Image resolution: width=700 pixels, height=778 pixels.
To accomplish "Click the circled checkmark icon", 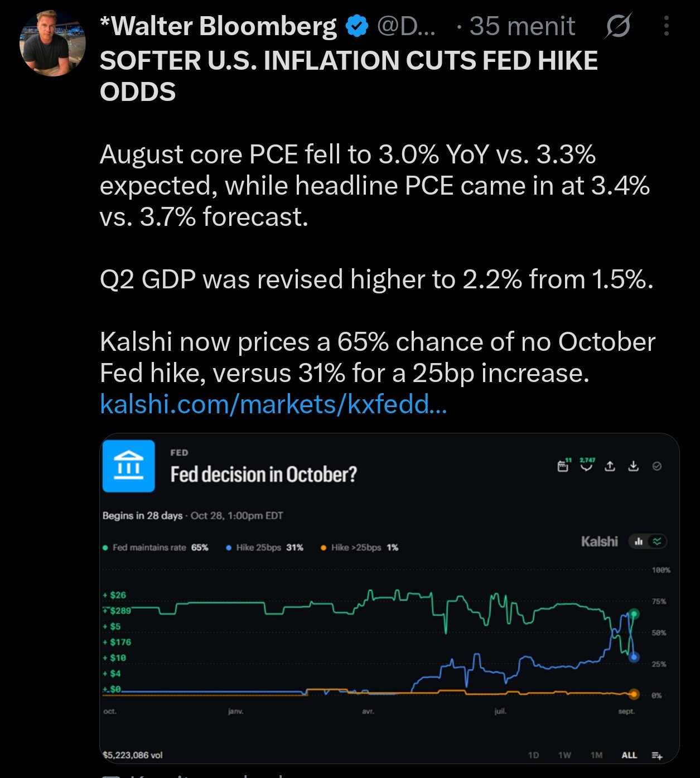I will 657,466.
